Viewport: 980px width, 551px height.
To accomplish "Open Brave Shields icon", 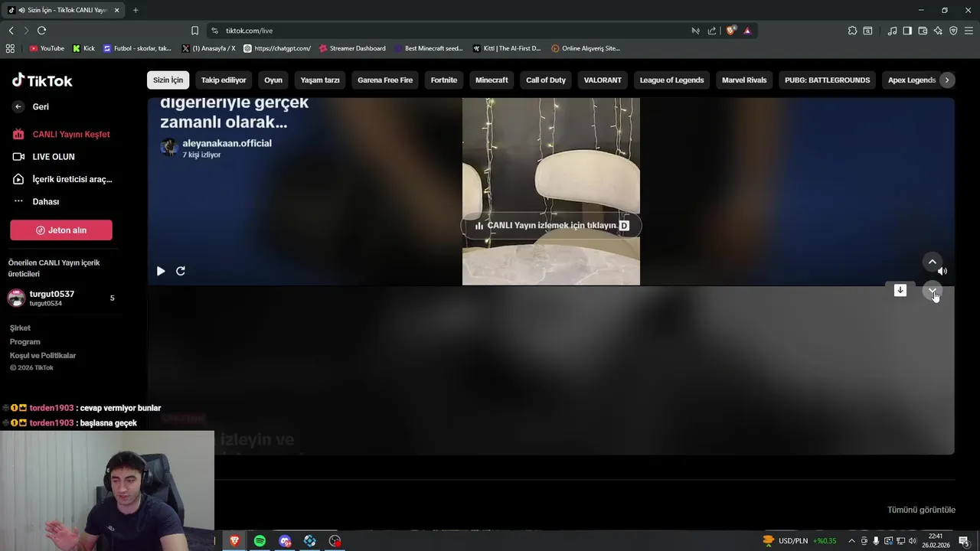I will pos(730,31).
